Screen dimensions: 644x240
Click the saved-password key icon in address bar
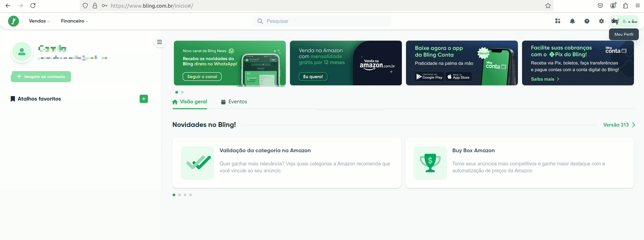point(104,6)
